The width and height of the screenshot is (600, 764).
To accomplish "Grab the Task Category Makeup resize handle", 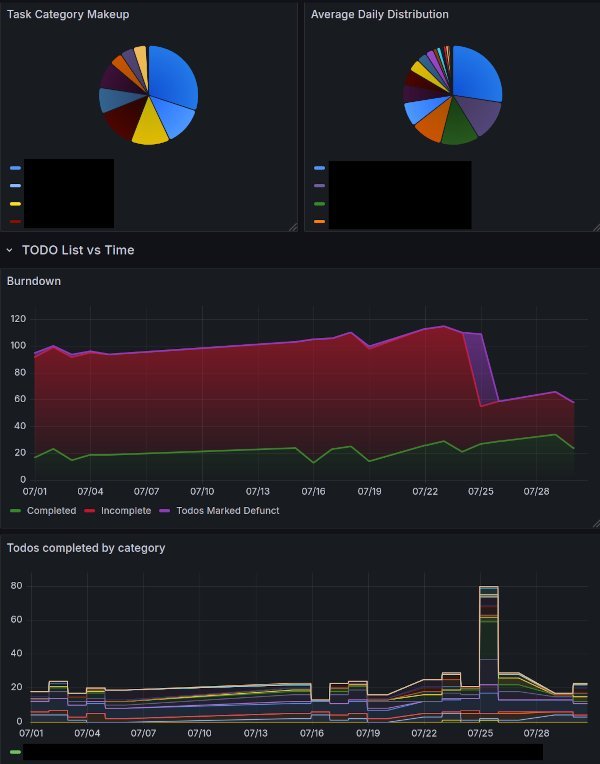I will (x=292, y=227).
